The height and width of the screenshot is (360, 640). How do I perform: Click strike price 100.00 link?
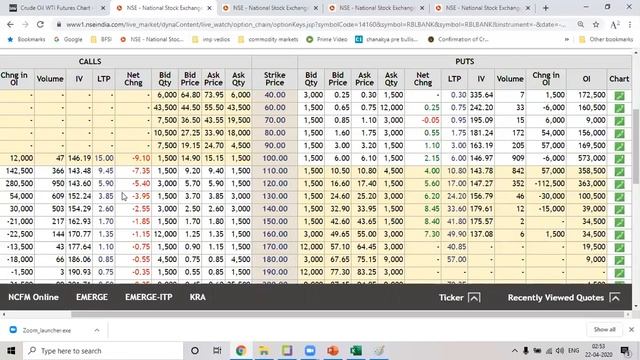pos(275,158)
